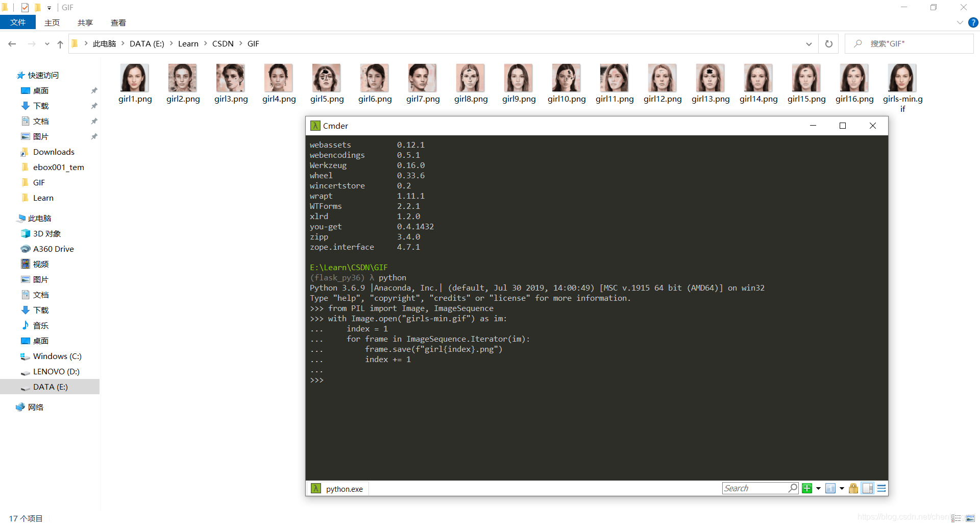This screenshot has width=980, height=526.
Task: Go up one folder level with up arrow
Action: 60,44
